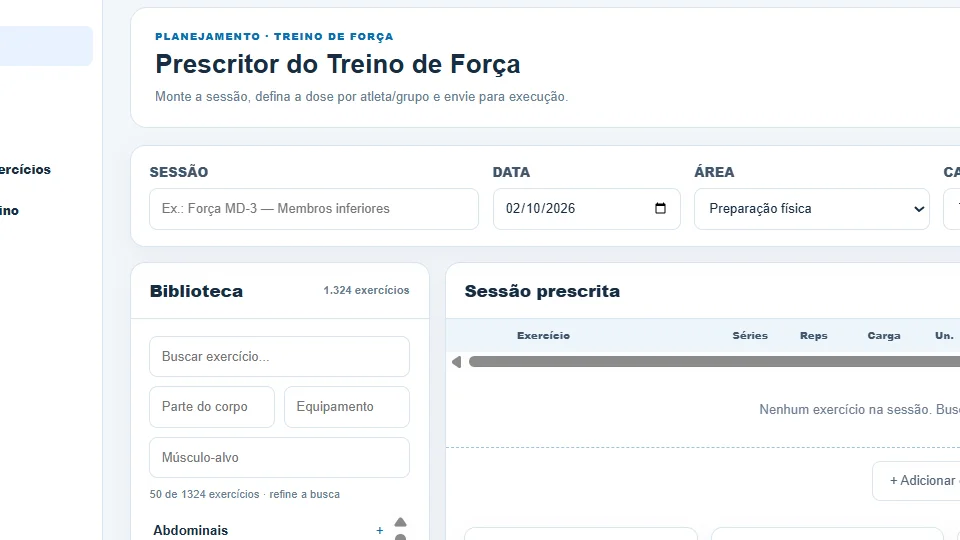Click the 50 de 1324 exercícios hint text

pos(244,494)
